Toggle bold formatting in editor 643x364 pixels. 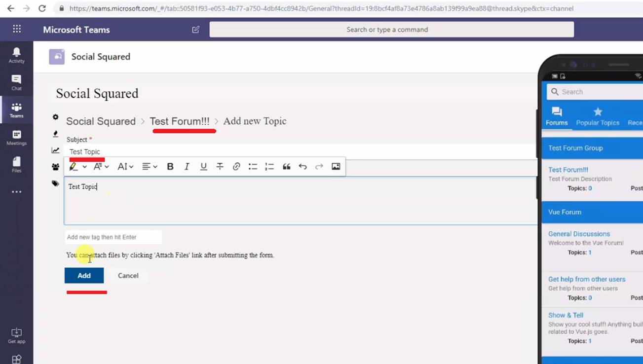coord(170,167)
